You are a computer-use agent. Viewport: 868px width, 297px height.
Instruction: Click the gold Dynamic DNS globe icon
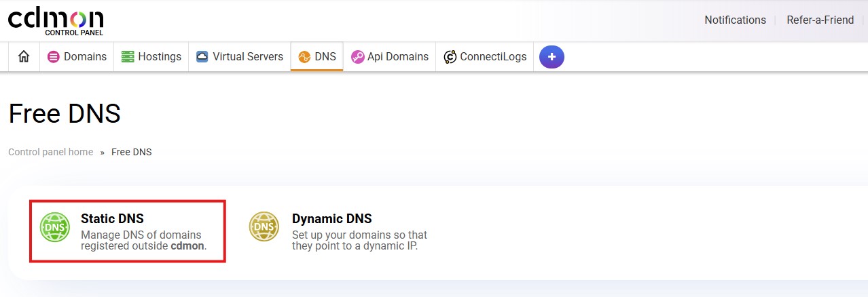tap(264, 227)
